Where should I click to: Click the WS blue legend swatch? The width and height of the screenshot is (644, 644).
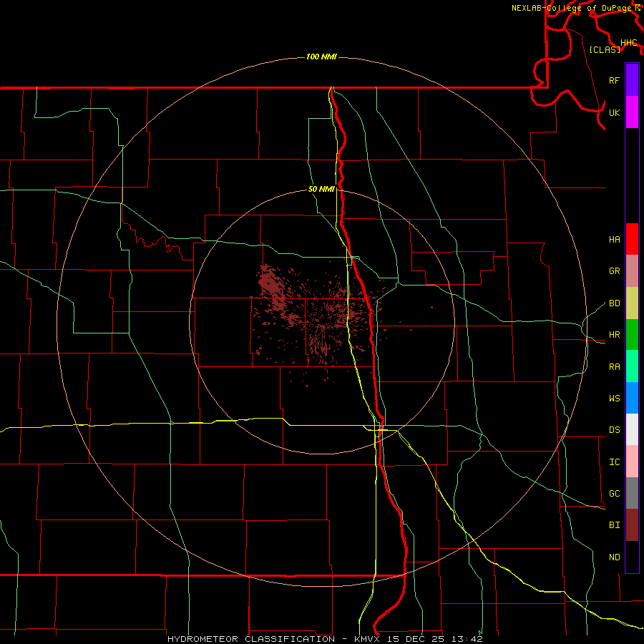632,398
